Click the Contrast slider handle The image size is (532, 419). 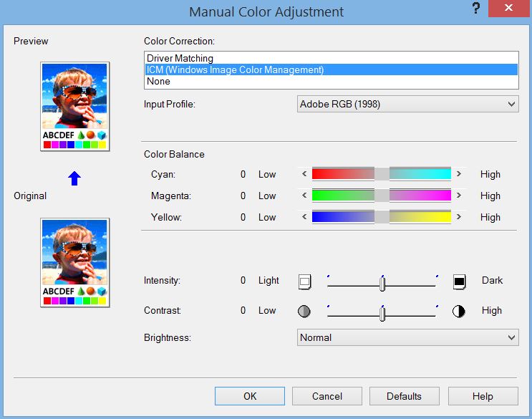click(382, 314)
